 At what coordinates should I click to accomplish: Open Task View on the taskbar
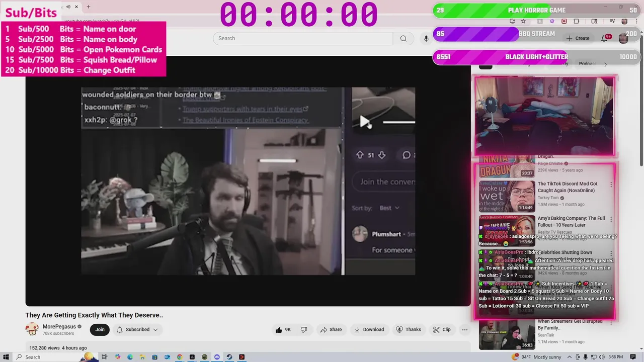pyautogui.click(x=105, y=357)
